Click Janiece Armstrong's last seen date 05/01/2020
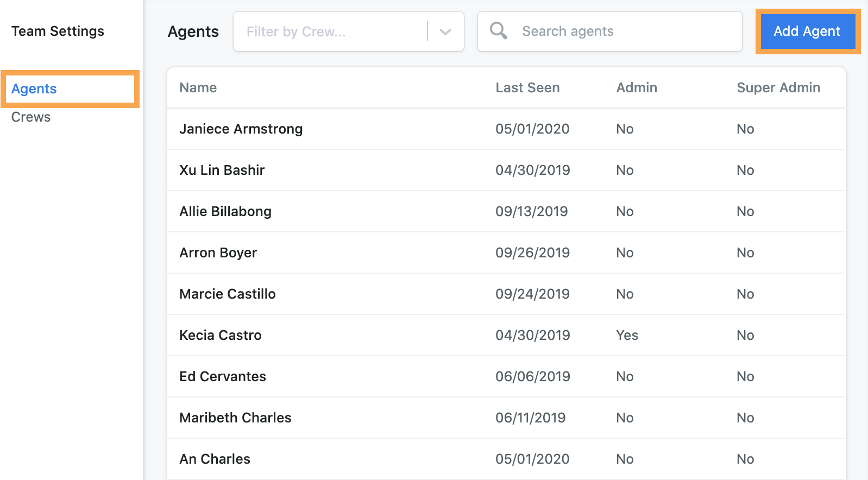The height and width of the screenshot is (480, 868). [x=532, y=129]
